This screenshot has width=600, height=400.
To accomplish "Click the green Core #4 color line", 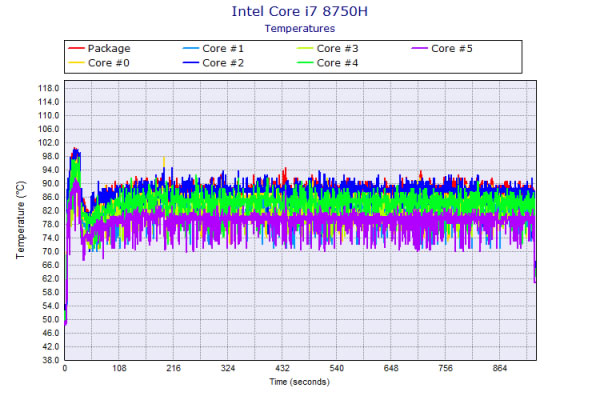I will click(x=305, y=63).
